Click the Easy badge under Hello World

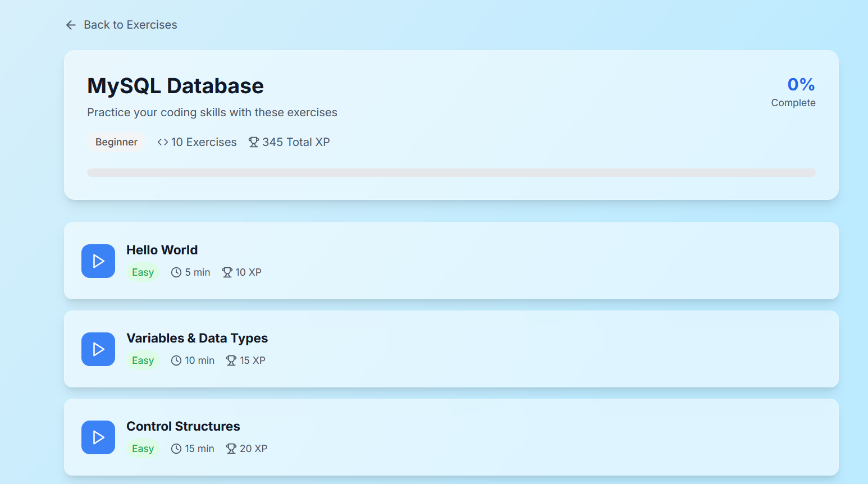pos(143,272)
